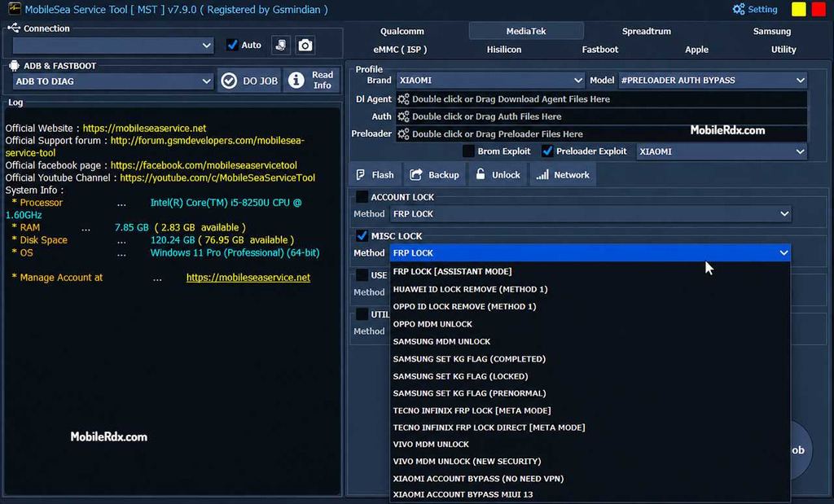Screen dimensions: 834x504
Task: Click the Read Info button
Action: coord(312,81)
